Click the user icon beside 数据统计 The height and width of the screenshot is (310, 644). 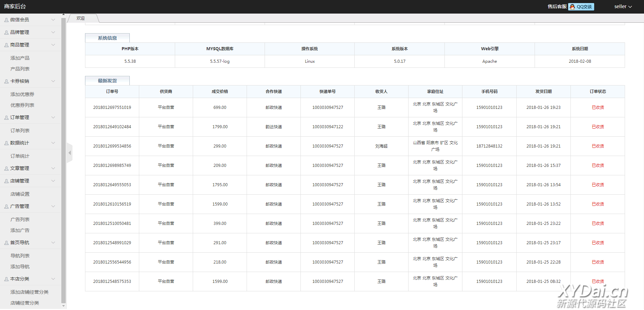tap(6, 143)
